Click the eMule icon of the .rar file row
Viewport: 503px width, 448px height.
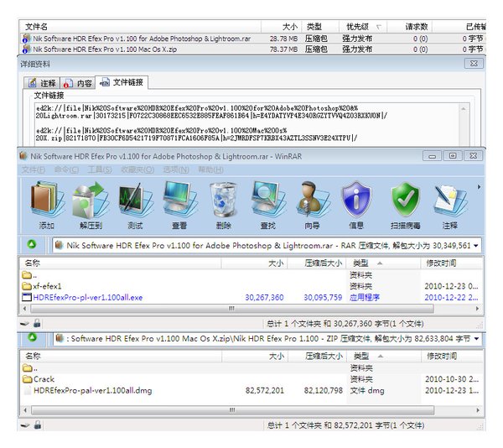(26, 39)
